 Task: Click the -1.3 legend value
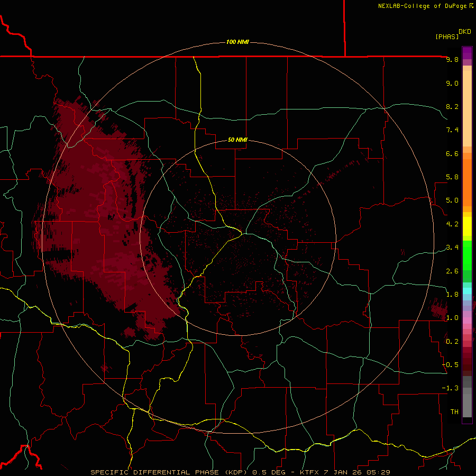[x=450, y=388]
